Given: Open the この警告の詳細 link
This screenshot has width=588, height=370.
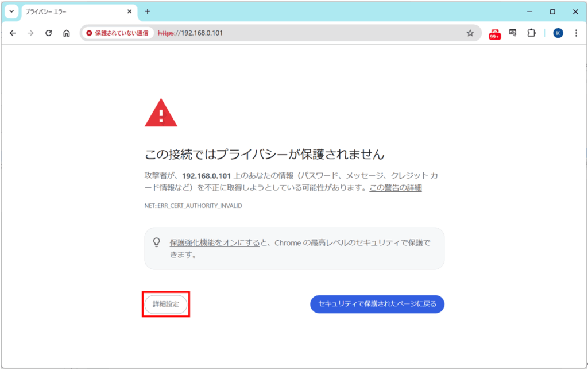Looking at the screenshot, I should tap(395, 188).
